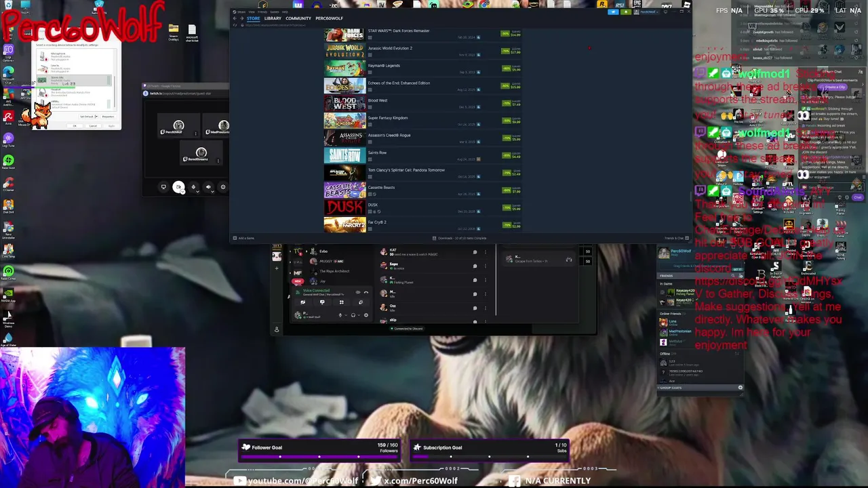The width and height of the screenshot is (868, 488).
Task: Click Properties in the Sound dialog
Action: pyautogui.click(x=108, y=117)
